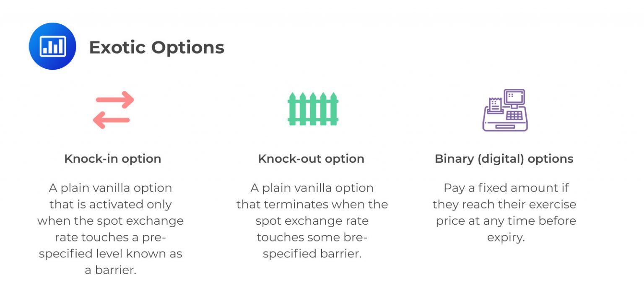The image size is (644, 306).
Task: Click the receipt on the cash register
Action: [495, 104]
